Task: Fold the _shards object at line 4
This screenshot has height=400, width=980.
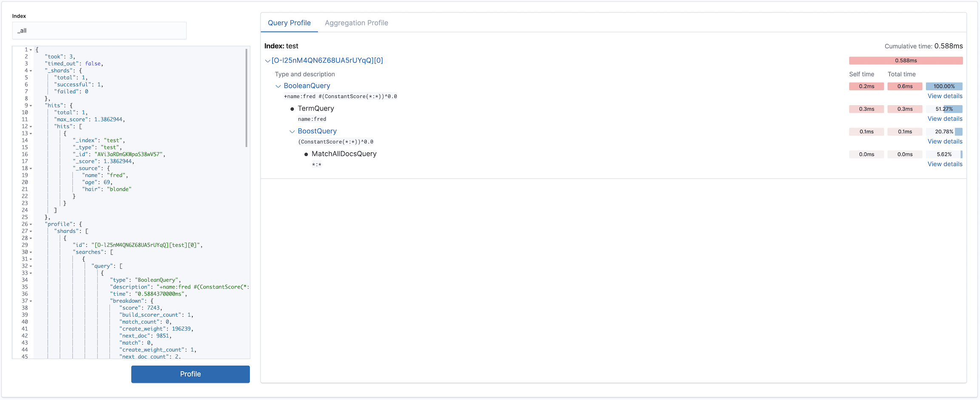Action: [31, 70]
